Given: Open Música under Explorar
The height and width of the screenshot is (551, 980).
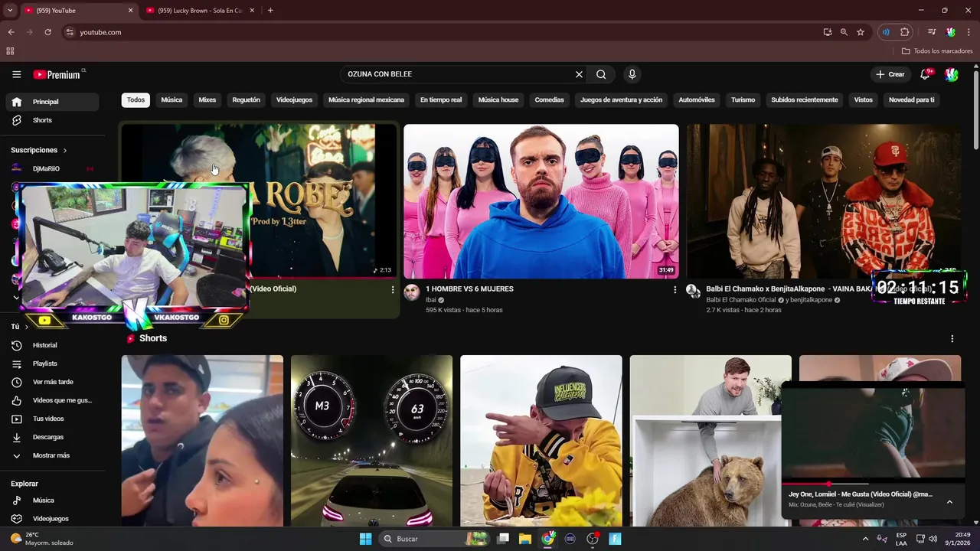Looking at the screenshot, I should click(x=54, y=500).
